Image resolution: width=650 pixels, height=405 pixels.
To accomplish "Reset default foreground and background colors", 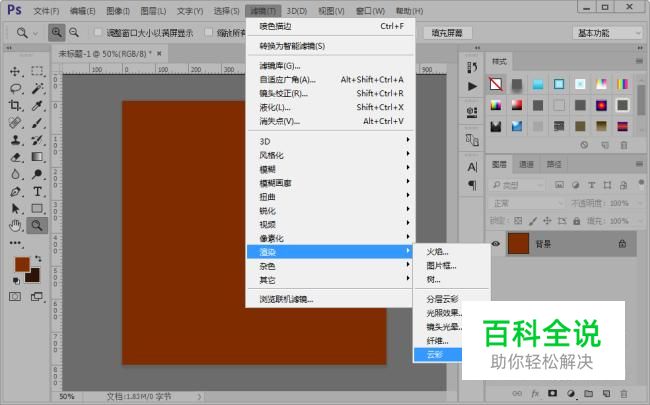I will [x=16, y=281].
